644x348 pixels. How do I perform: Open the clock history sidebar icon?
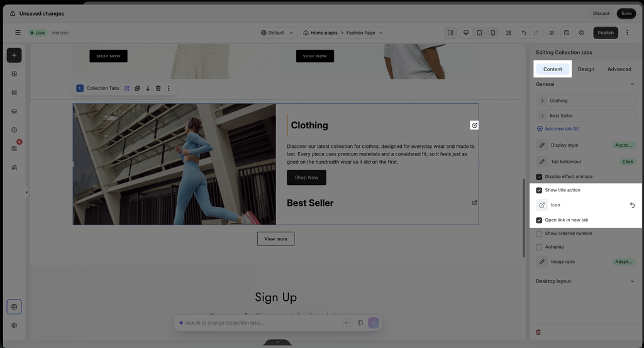[x=14, y=130]
